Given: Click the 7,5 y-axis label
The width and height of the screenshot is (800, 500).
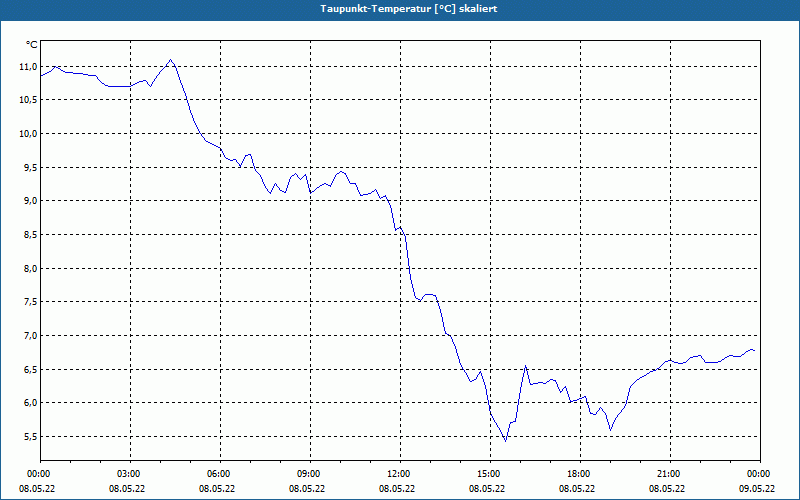Looking at the screenshot, I should 30,302.
